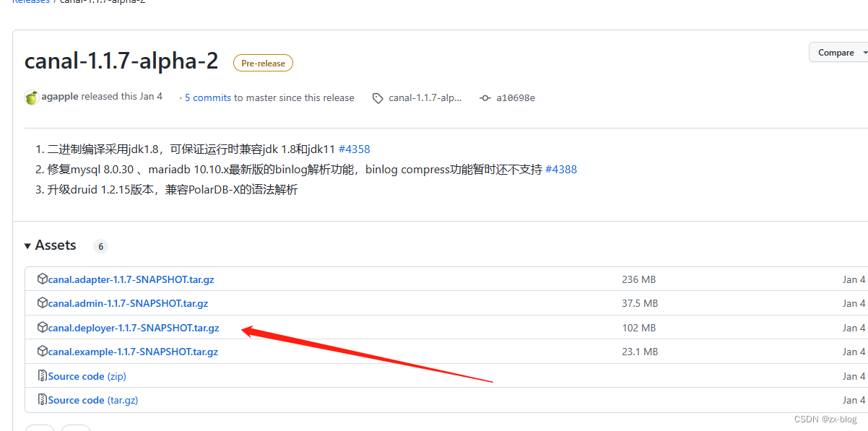Download canal.example-1.1.7-SNAPSHOT.tar.gz
This screenshot has height=431, width=868.
pyautogui.click(x=133, y=352)
